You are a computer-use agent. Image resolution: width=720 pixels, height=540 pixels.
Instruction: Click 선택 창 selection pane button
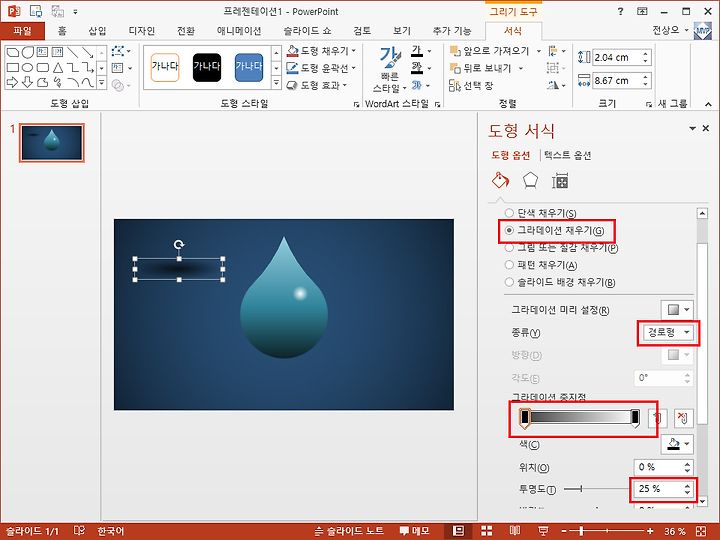[x=471, y=85]
